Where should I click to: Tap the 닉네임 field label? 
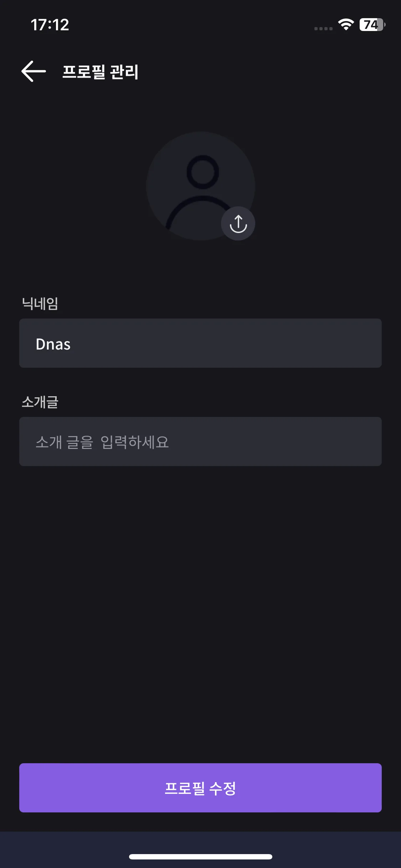coord(40,304)
